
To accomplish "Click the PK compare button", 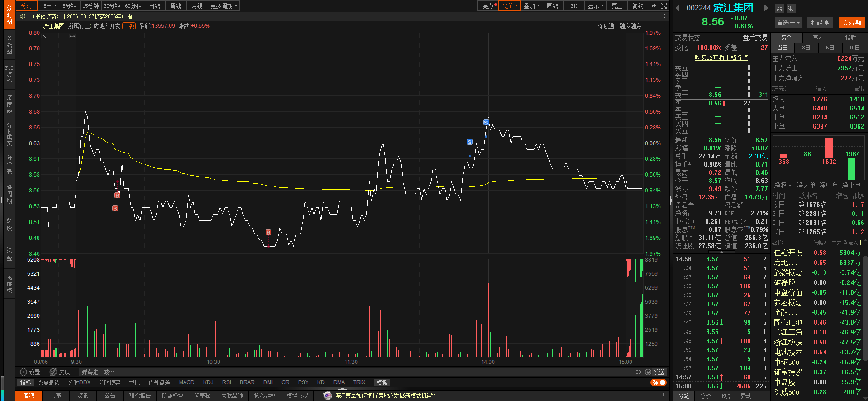I will [x=574, y=6].
